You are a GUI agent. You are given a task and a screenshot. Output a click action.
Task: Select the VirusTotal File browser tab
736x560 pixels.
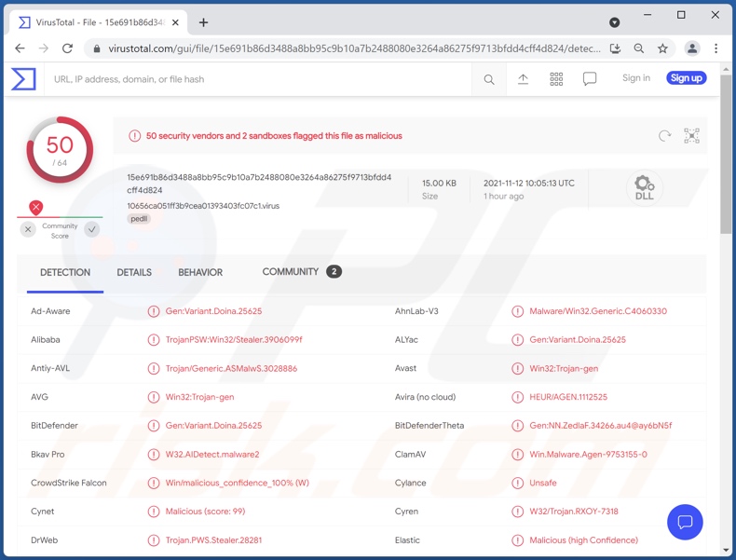99,22
